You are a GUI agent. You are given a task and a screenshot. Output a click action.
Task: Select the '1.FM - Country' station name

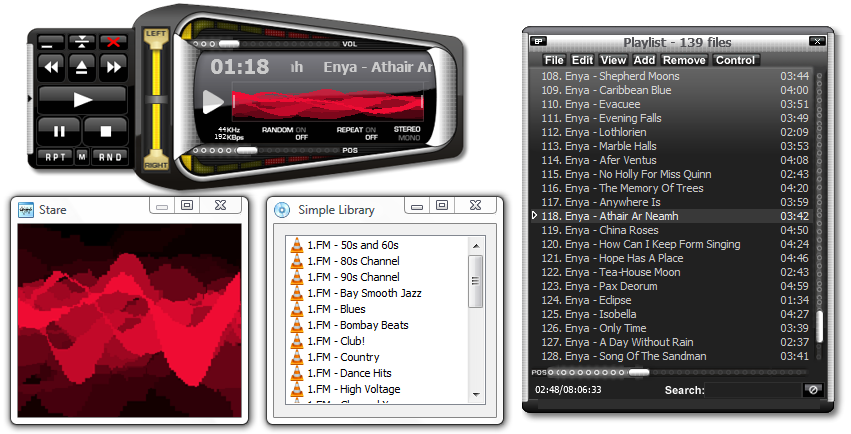coord(343,357)
